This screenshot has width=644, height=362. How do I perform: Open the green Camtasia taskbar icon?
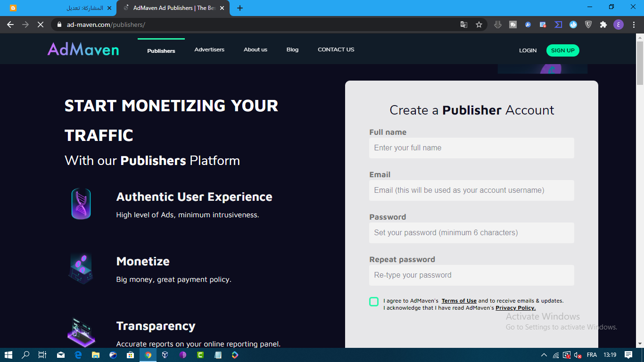point(200,355)
